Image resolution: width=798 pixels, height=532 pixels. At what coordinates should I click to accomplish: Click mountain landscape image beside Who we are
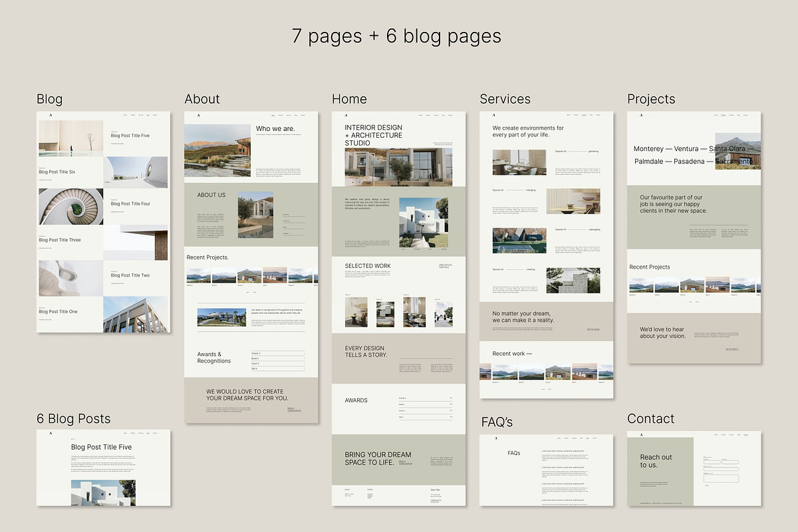point(217,149)
